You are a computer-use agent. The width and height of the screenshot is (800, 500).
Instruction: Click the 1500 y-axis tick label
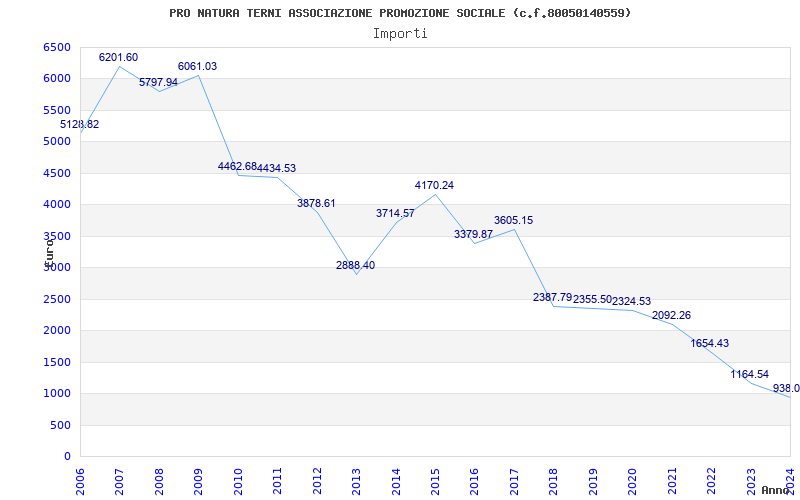coord(57,362)
